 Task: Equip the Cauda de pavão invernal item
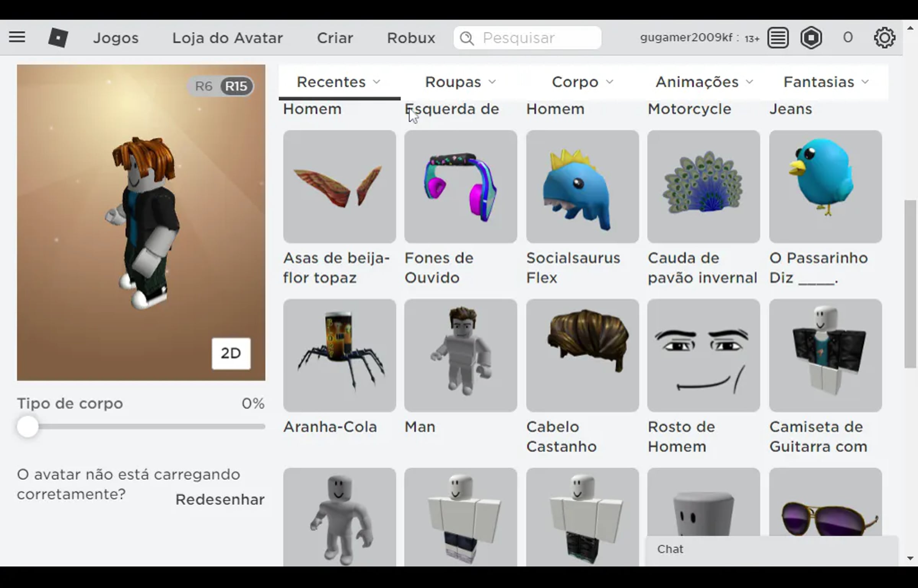click(704, 187)
